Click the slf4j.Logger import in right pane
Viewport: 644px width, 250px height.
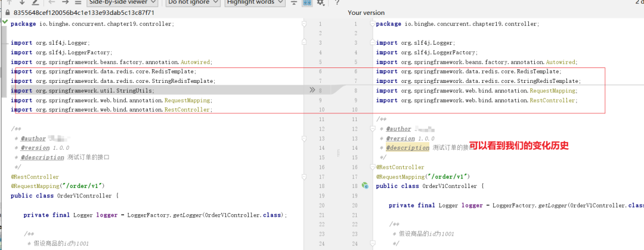416,43
